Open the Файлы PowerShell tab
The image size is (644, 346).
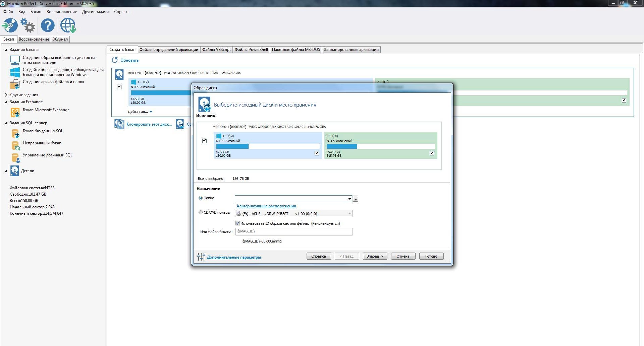(x=251, y=50)
